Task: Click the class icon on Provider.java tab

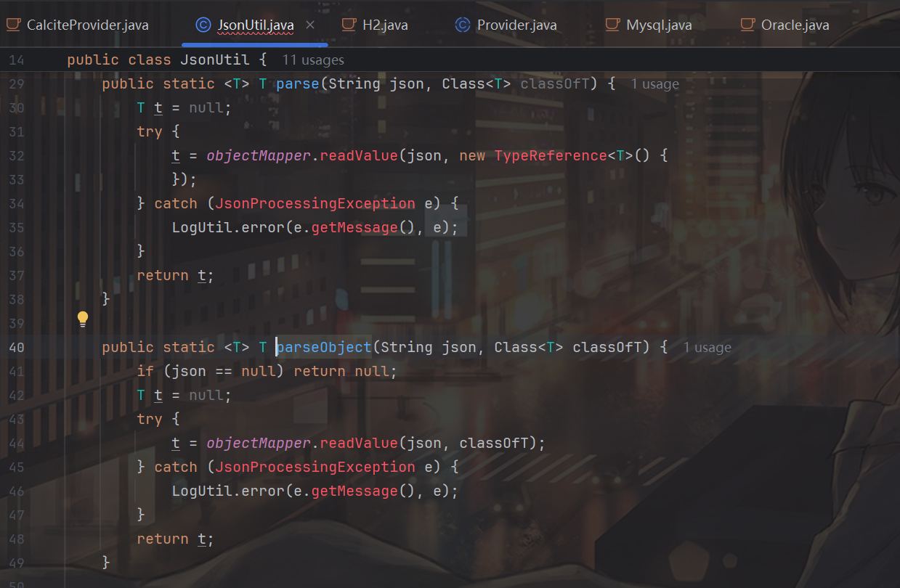Action: point(462,25)
